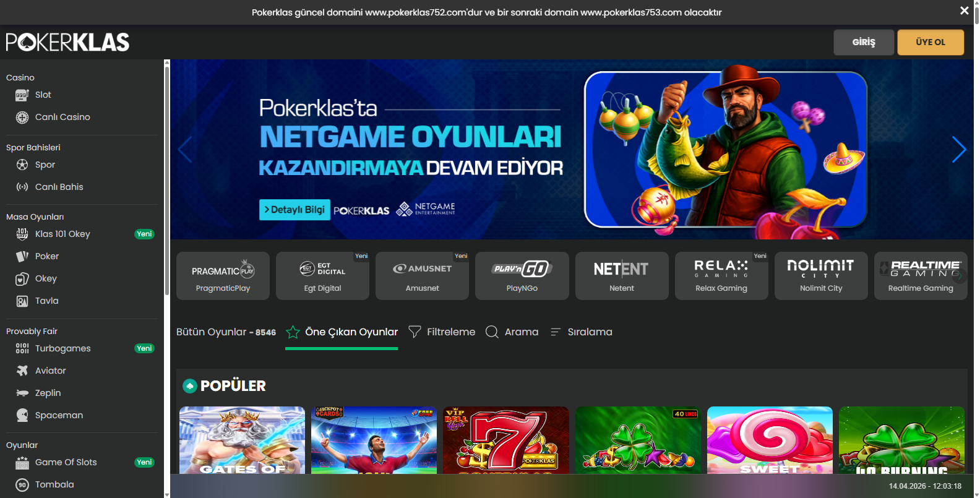980x498 pixels.
Task: Open the football player game thumbnail
Action: pos(374,440)
